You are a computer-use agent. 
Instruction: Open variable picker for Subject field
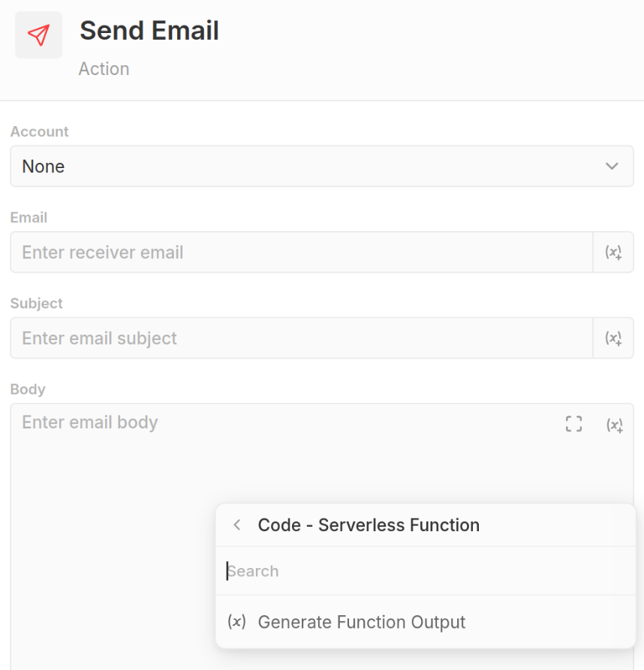pyautogui.click(x=613, y=338)
